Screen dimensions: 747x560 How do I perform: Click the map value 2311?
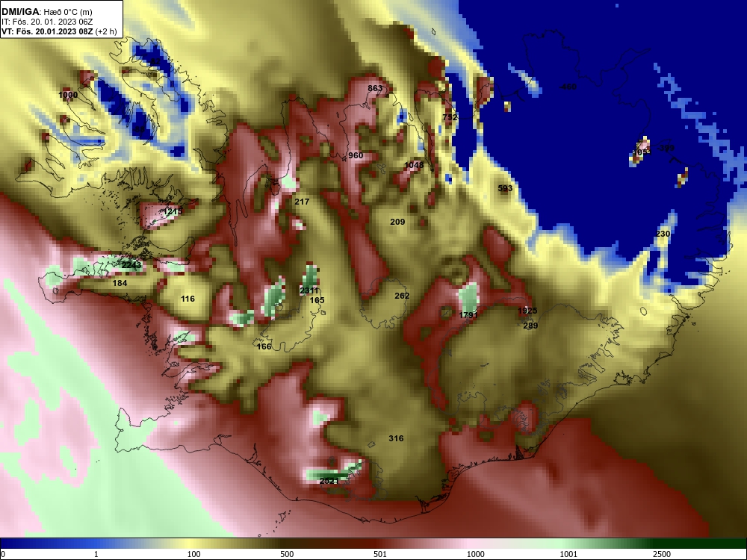[x=309, y=290]
